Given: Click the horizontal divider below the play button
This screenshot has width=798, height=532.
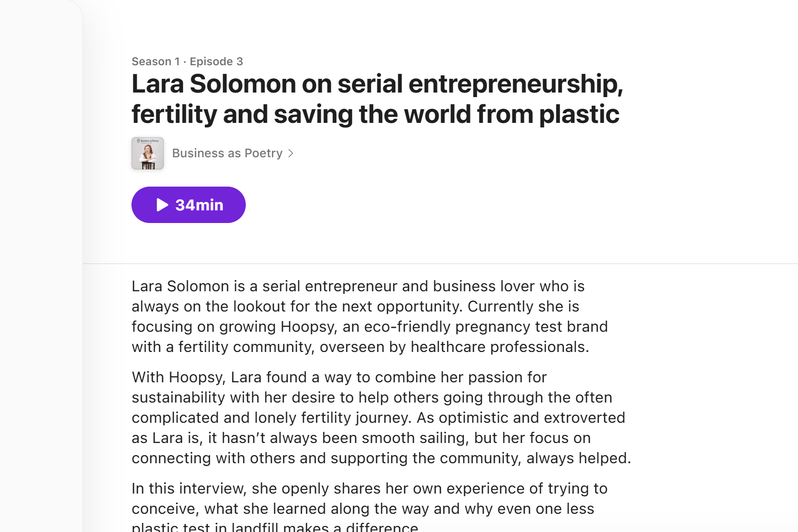Looking at the screenshot, I should point(440,263).
